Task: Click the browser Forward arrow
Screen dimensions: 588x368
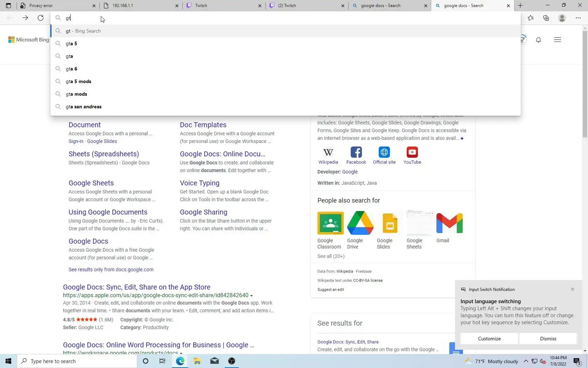Action: (25, 18)
